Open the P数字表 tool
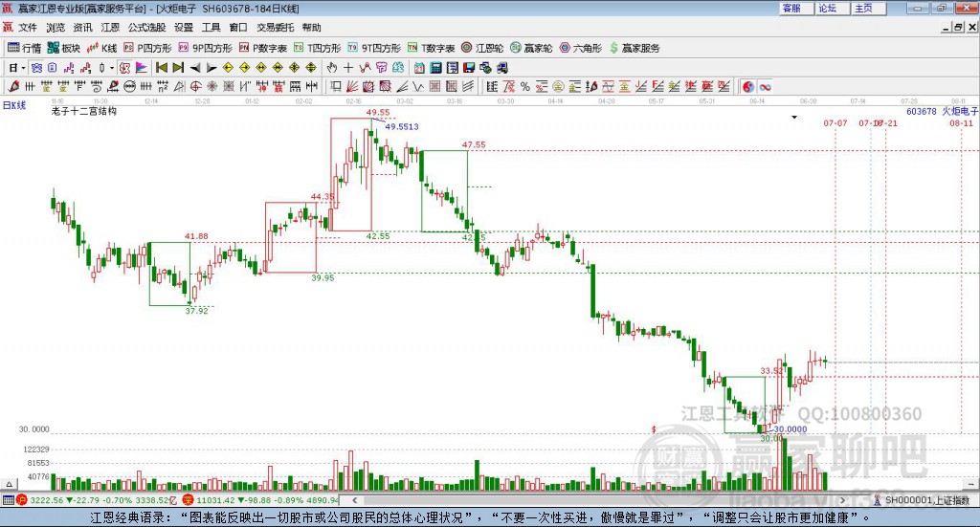Image resolution: width=980 pixels, height=527 pixels. (x=262, y=48)
